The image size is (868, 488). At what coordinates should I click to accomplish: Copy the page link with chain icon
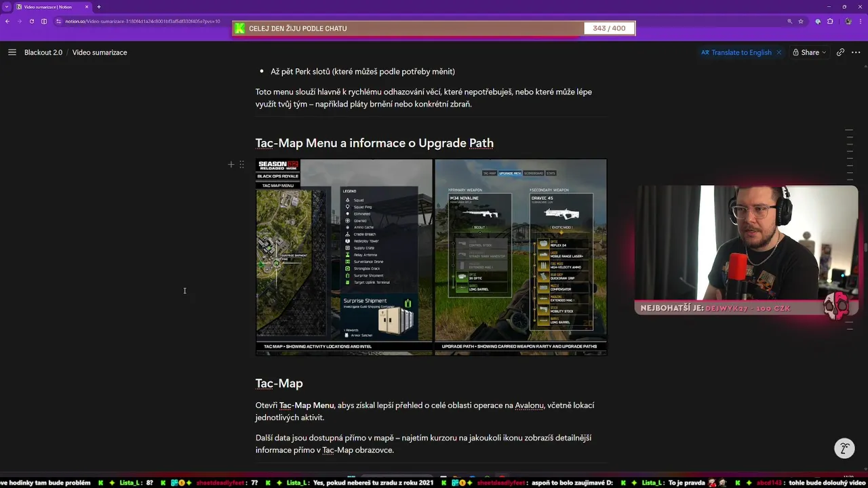coord(840,52)
